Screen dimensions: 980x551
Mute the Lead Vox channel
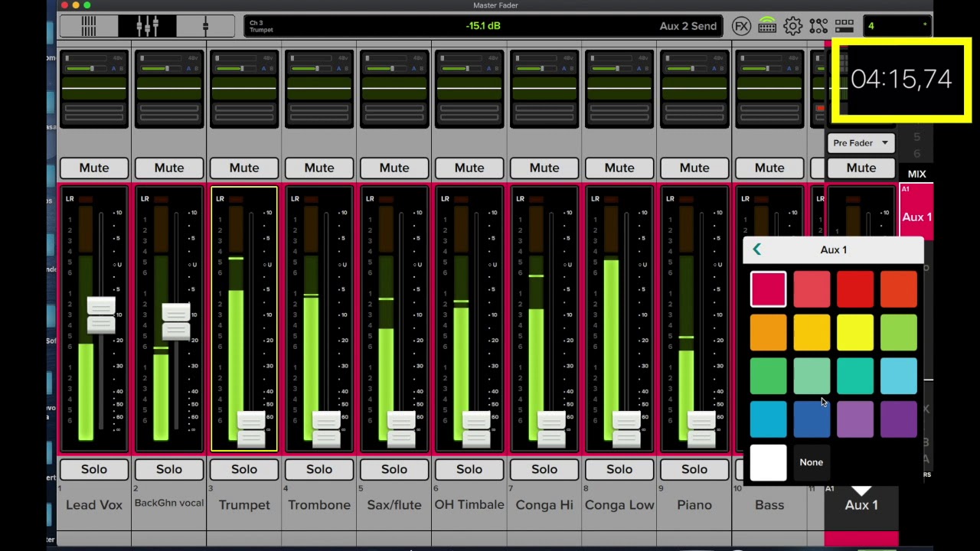[x=94, y=168]
